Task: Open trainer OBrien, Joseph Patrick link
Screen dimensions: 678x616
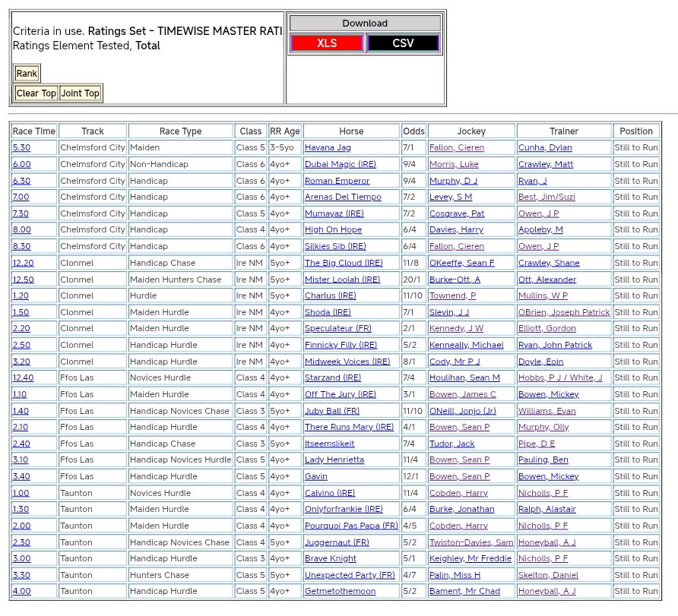Action: click(563, 312)
